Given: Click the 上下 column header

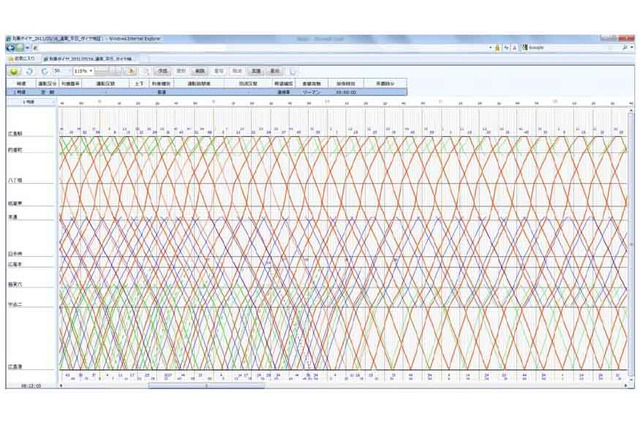Looking at the screenshot, I should 139,83.
